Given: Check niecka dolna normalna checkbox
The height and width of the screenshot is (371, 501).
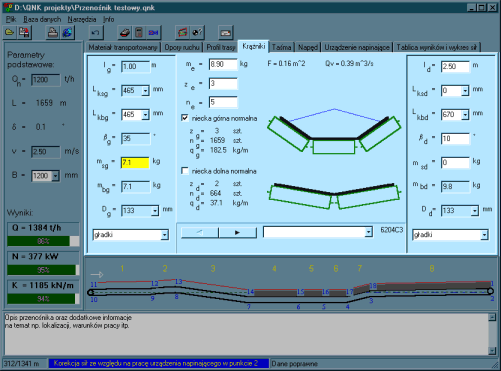Looking at the screenshot, I should click(x=185, y=171).
